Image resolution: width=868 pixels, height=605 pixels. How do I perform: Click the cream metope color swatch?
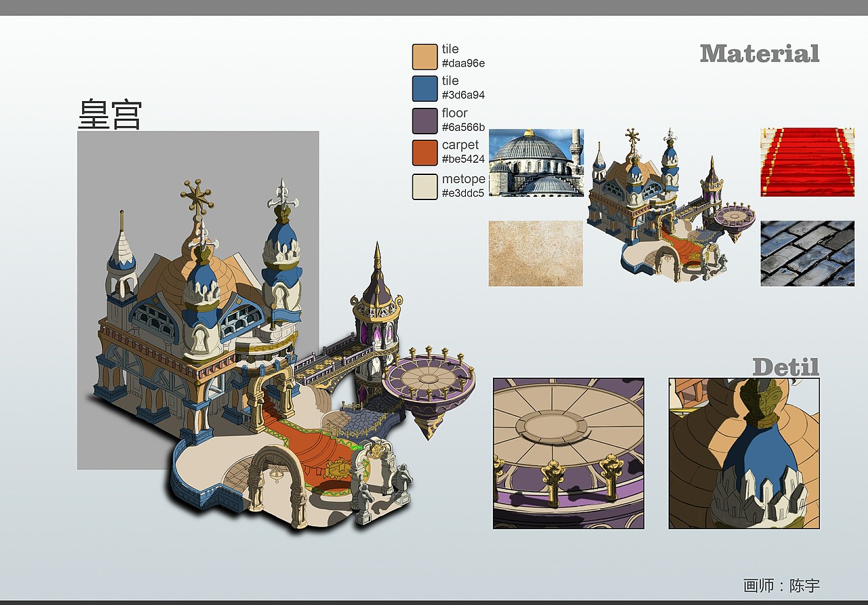425,187
